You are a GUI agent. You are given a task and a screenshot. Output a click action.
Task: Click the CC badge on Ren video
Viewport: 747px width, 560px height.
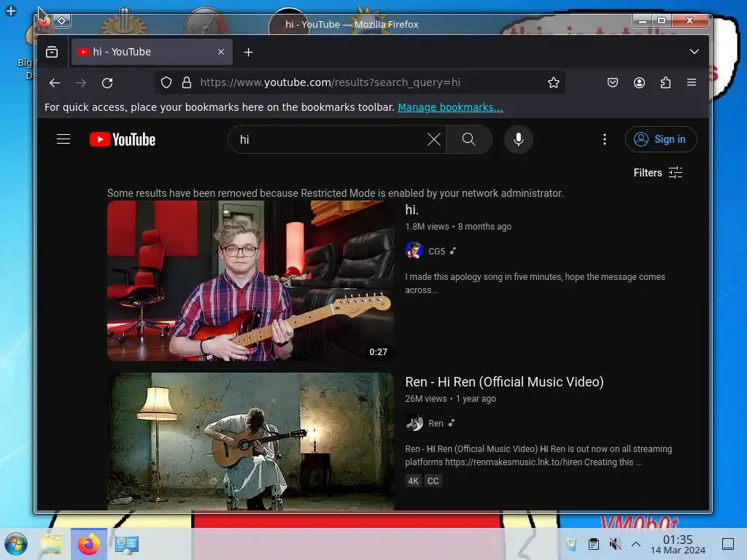point(433,481)
